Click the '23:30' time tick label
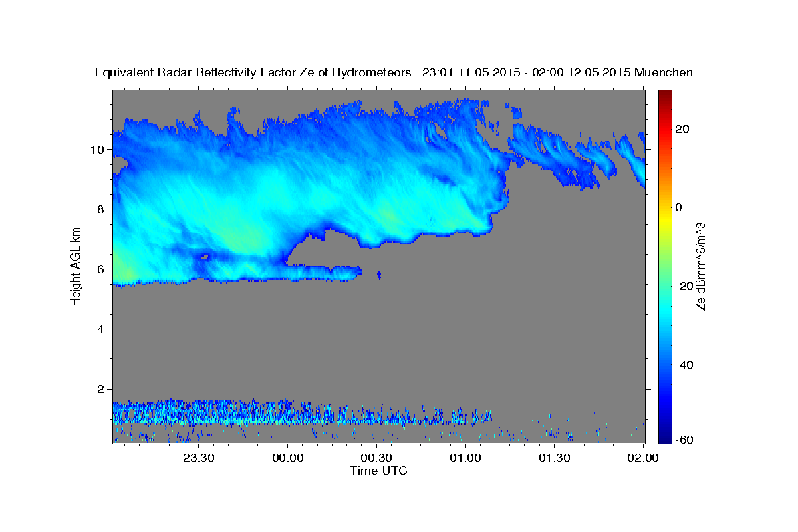Image resolution: width=798 pixels, height=532 pixels. pos(199,458)
